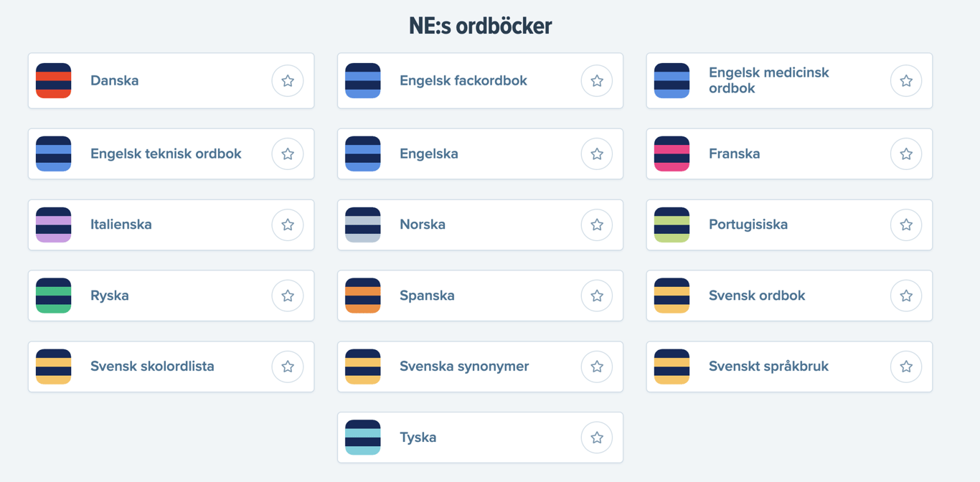Image resolution: width=980 pixels, height=482 pixels.
Task: Click the Ryska dictionary icon
Action: (x=53, y=295)
